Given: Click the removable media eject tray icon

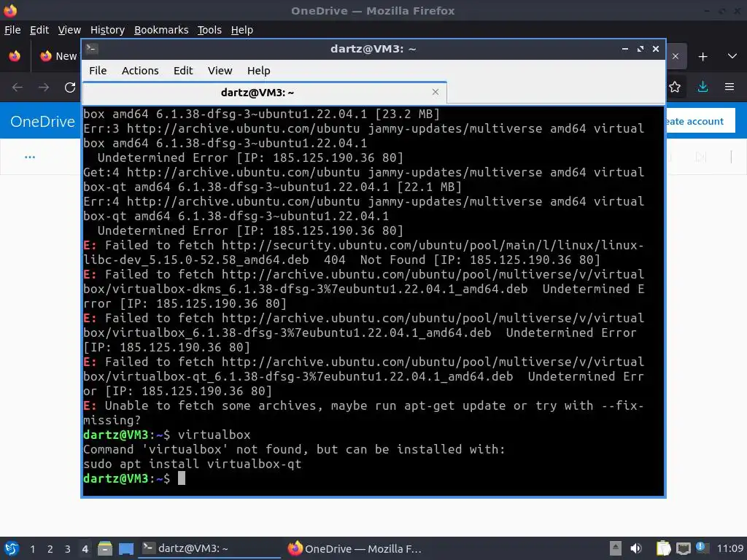Looking at the screenshot, I should (x=616, y=548).
